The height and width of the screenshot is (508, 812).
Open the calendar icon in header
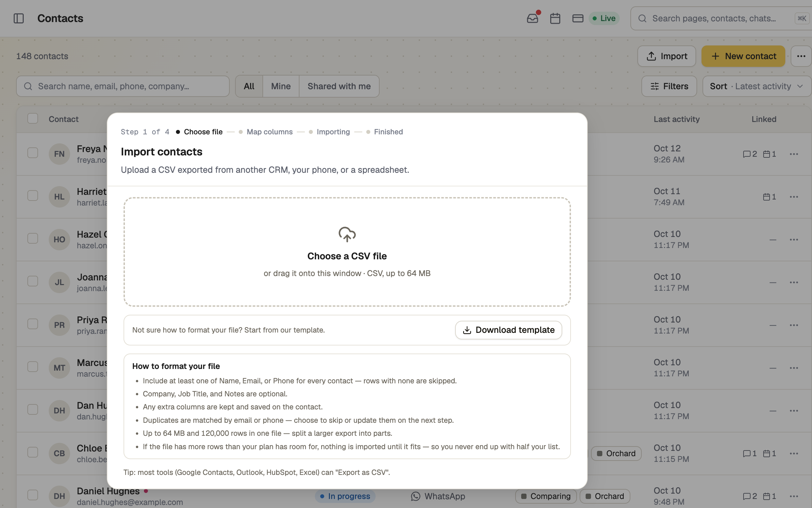[555, 18]
